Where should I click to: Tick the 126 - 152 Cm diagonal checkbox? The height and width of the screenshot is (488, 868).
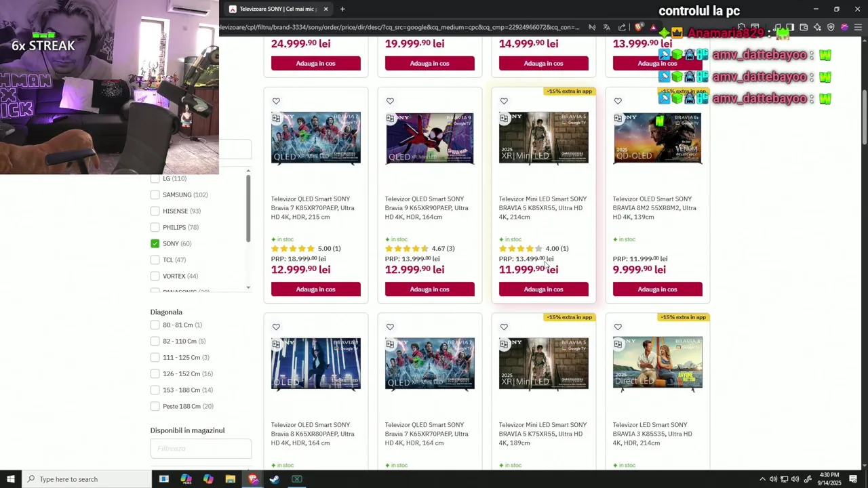point(155,373)
